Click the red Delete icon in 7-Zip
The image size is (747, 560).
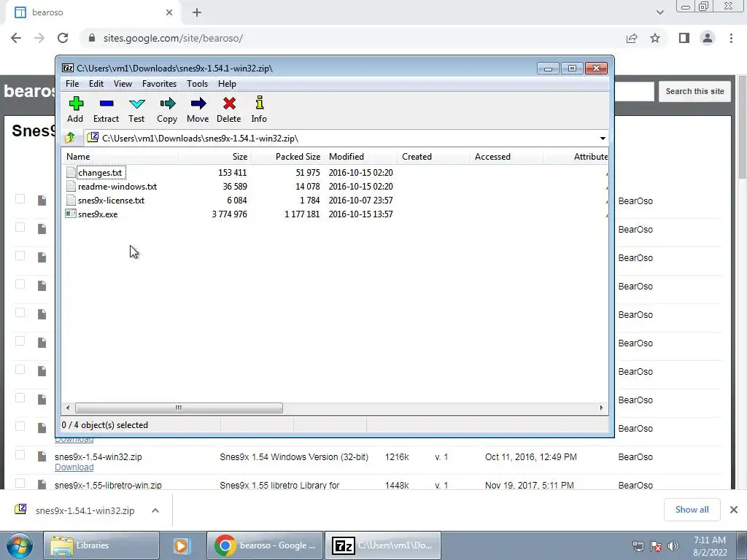point(228,109)
